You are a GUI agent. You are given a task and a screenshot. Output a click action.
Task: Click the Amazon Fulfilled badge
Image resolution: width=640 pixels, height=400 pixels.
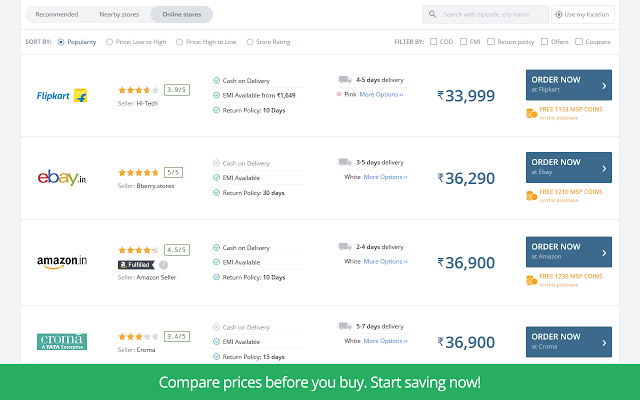point(136,265)
